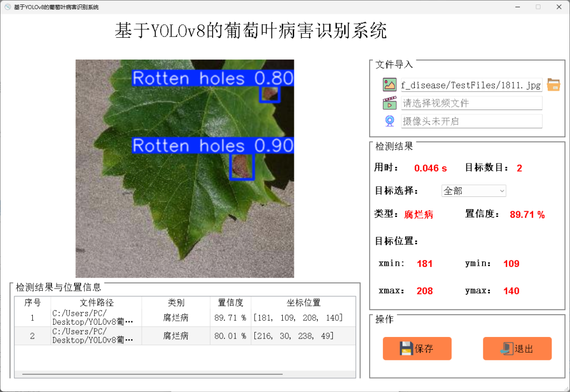Image resolution: width=570 pixels, height=392 pixels.
Task: Click the video file selection icon
Action: [x=390, y=102]
